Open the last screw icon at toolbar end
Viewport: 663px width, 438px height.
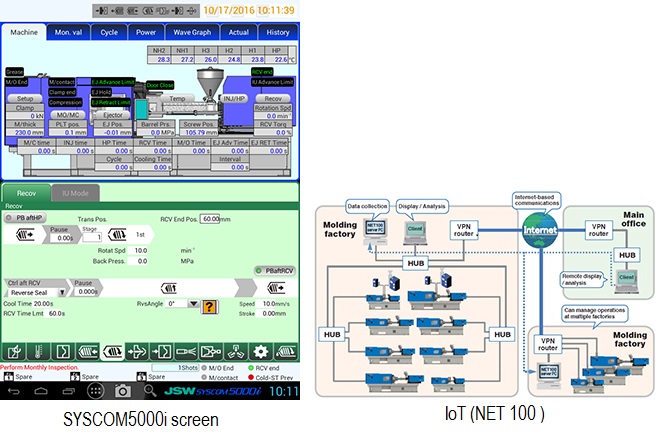point(285,351)
